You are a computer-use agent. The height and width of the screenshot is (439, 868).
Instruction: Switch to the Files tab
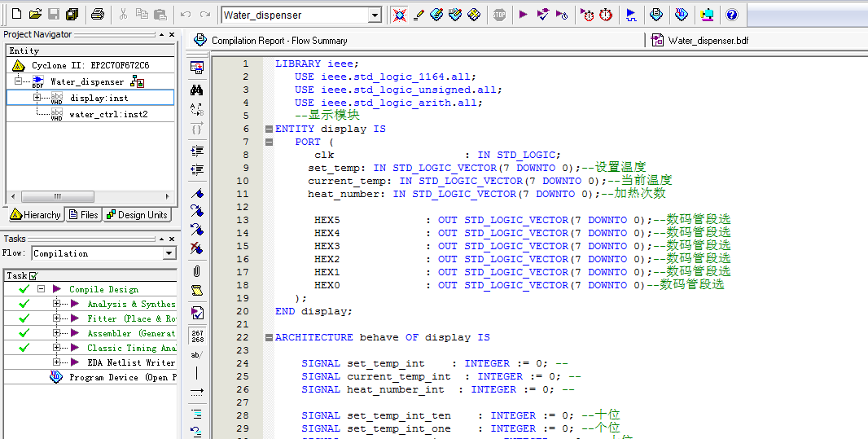coord(84,215)
